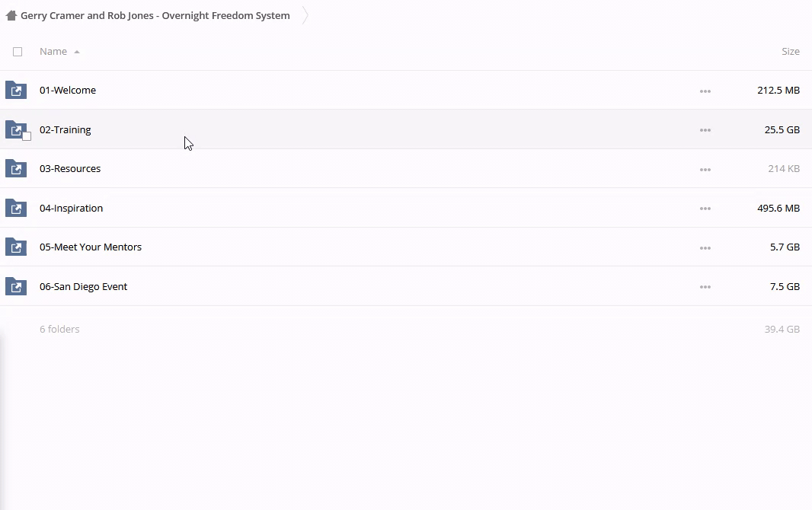Click the home icon in the breadcrumb
Image resolution: width=812 pixels, height=510 pixels.
pyautogui.click(x=11, y=15)
